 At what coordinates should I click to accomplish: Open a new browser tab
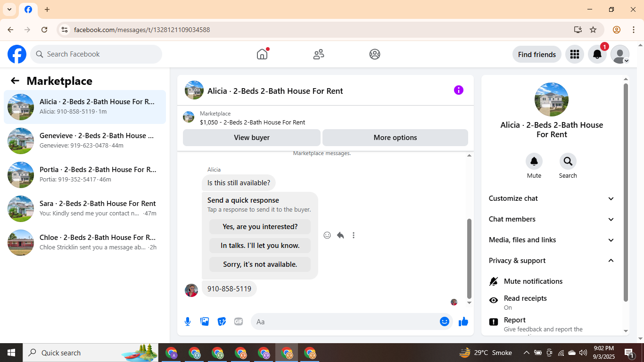[x=47, y=9]
